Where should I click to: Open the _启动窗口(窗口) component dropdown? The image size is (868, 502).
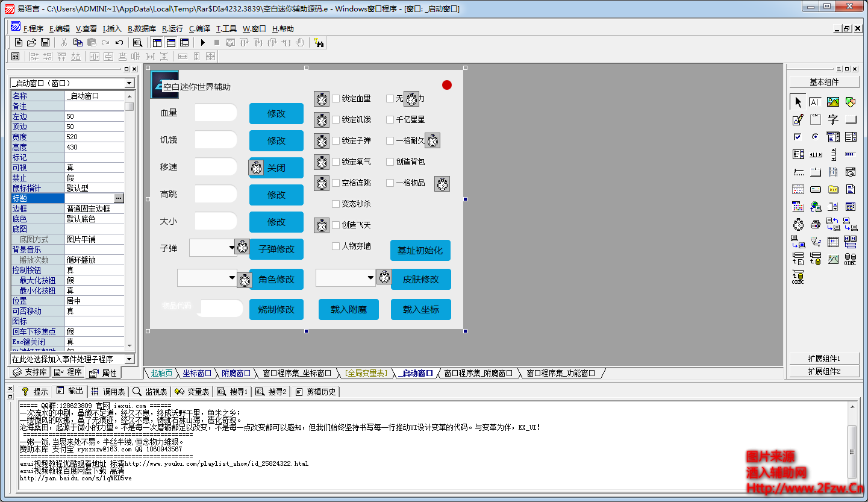tap(130, 83)
